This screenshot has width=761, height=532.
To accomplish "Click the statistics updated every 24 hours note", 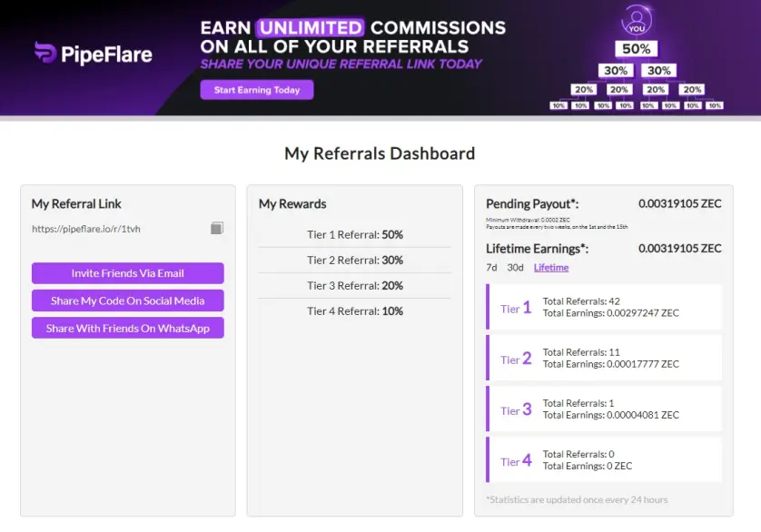I will click(x=577, y=499).
